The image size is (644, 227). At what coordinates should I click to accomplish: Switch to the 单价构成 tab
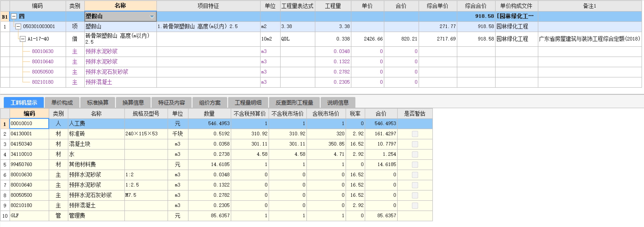pyautogui.click(x=62, y=103)
